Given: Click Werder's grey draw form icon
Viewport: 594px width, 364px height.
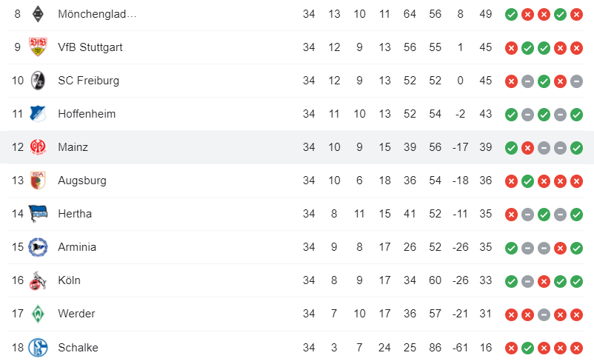Looking at the screenshot, I should click(x=544, y=314).
